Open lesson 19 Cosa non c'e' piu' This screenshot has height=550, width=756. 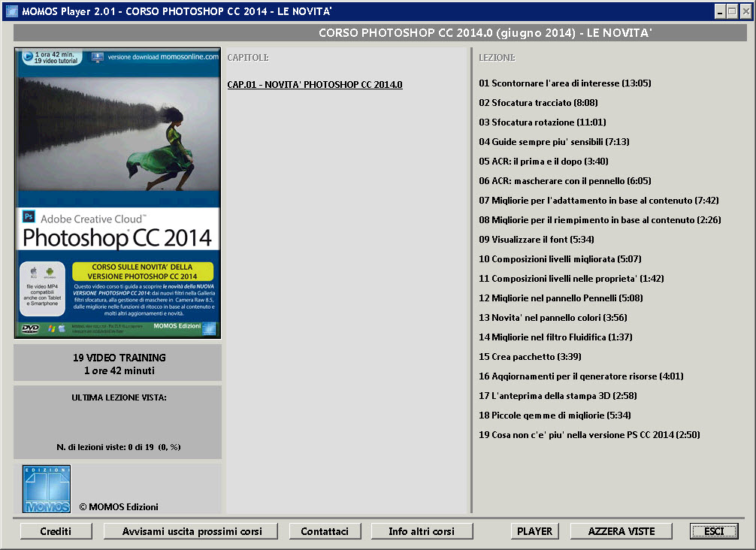click(589, 435)
